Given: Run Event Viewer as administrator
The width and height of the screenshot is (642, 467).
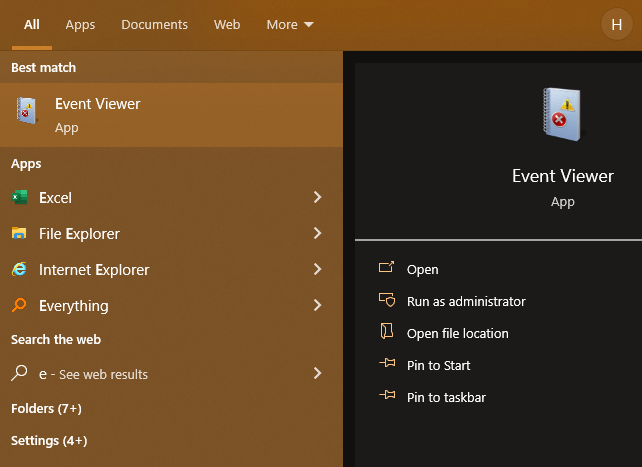Looking at the screenshot, I should [x=465, y=302].
